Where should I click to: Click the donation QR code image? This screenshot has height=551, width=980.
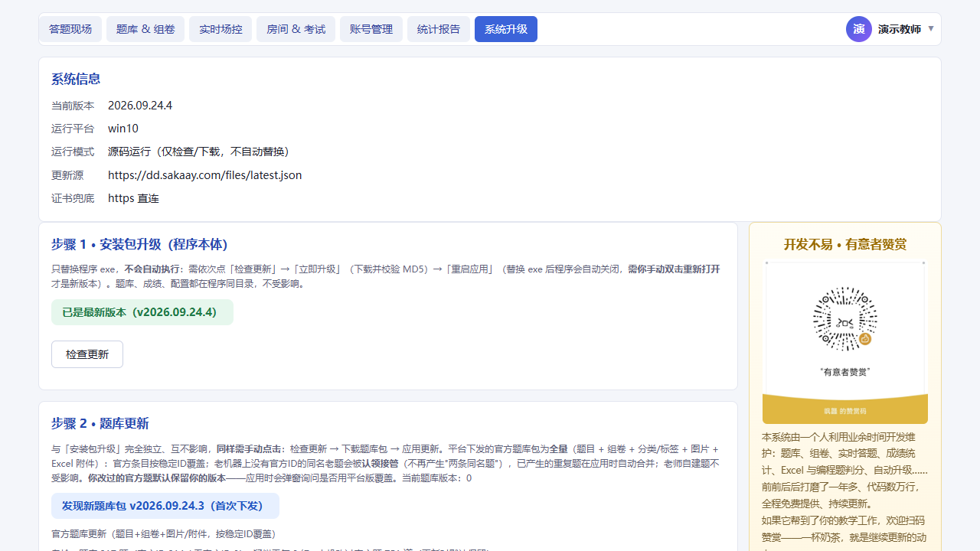pos(845,343)
